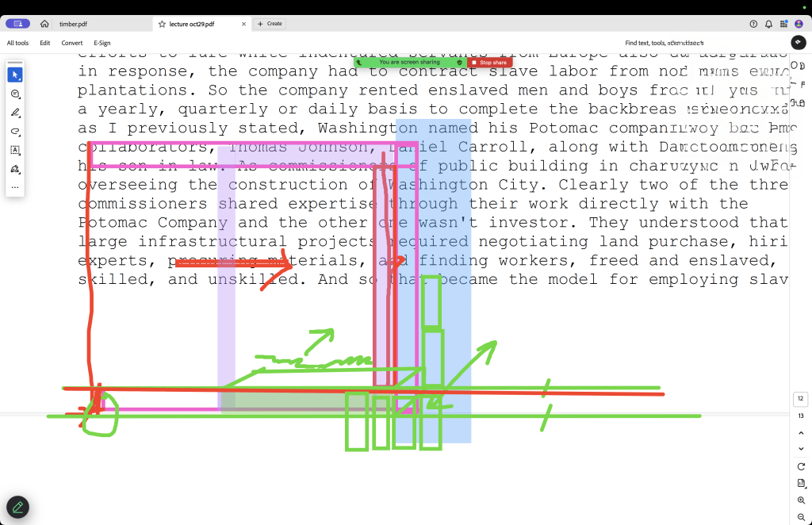Open the Add comment tool
Image resolution: width=812 pixels, height=525 pixels.
(x=15, y=94)
